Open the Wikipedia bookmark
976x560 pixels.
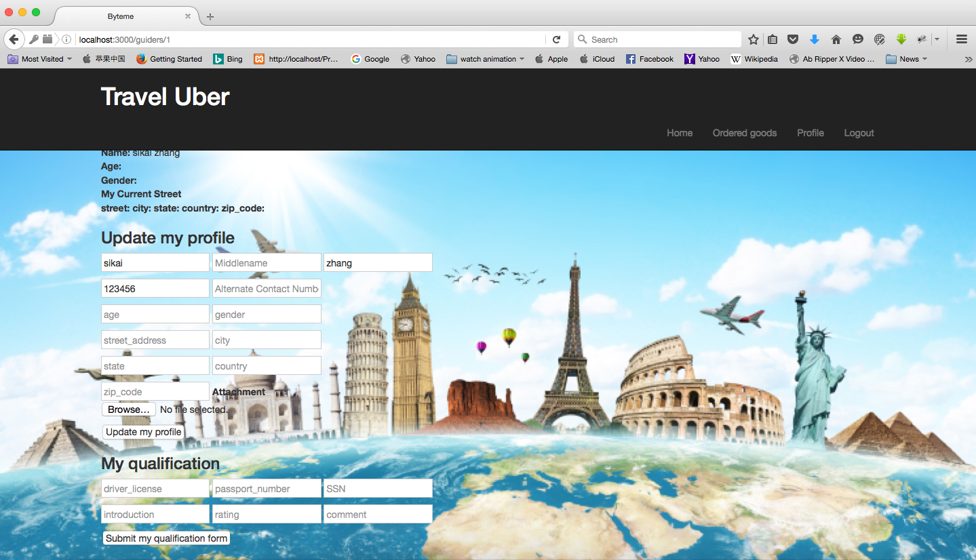coord(754,59)
